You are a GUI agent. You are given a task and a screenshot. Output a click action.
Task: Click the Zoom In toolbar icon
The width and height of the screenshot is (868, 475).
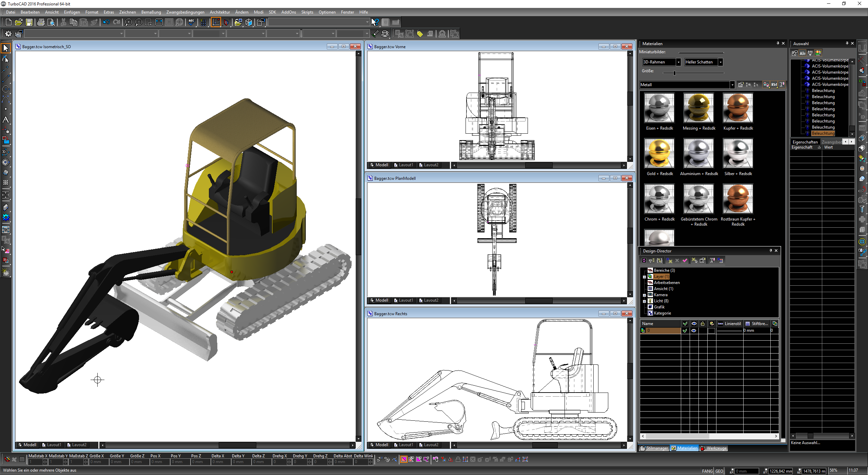[128, 22]
